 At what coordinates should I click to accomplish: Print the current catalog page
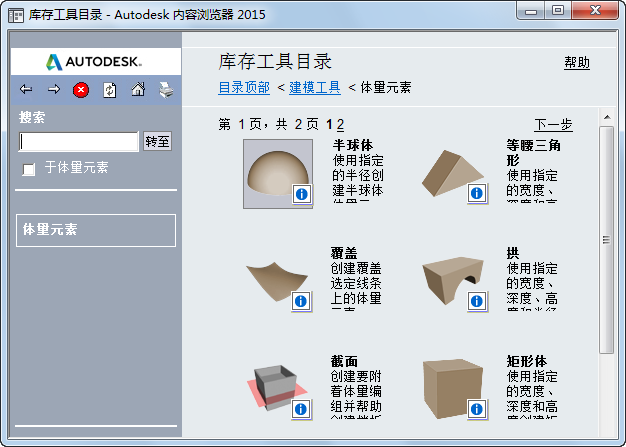[166, 89]
